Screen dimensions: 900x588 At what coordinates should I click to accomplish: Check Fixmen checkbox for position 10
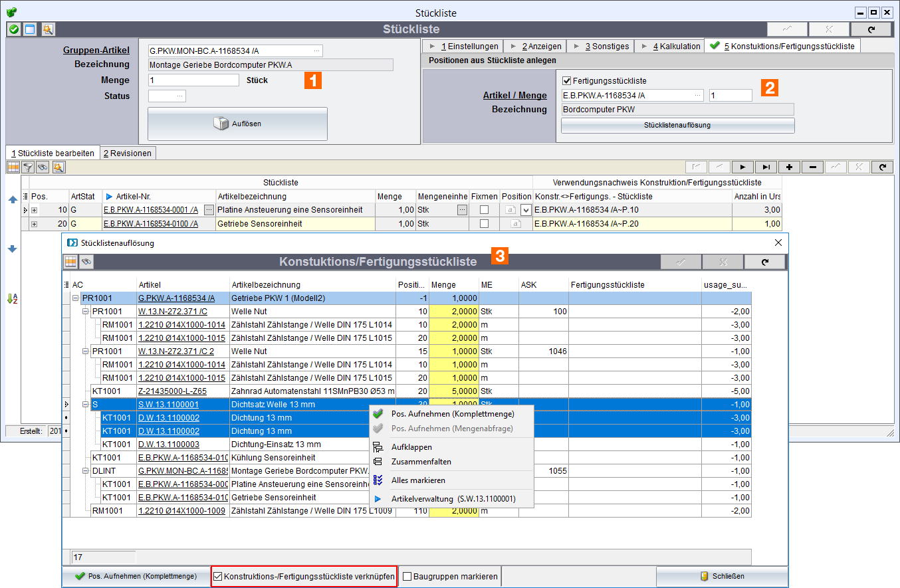[484, 210]
